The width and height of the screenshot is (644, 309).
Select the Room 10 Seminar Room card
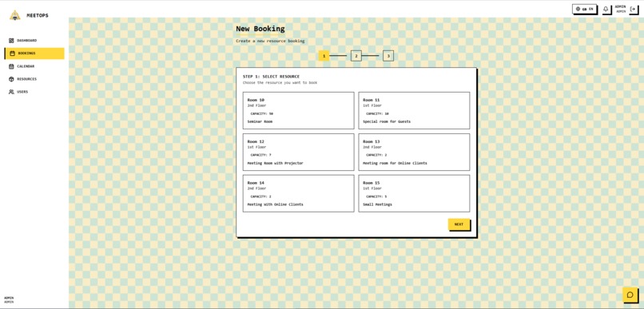(x=298, y=110)
